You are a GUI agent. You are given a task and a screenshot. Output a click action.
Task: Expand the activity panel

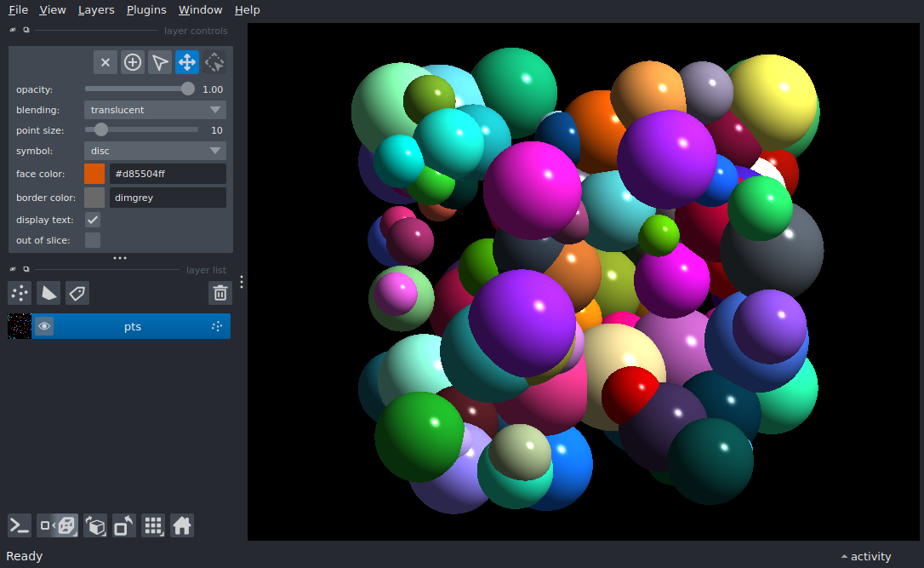click(866, 556)
